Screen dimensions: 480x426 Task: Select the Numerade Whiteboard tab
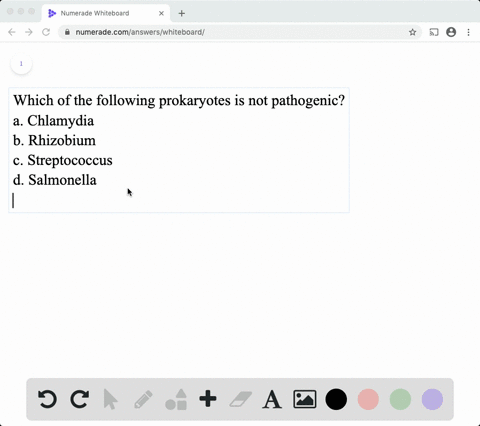106,13
